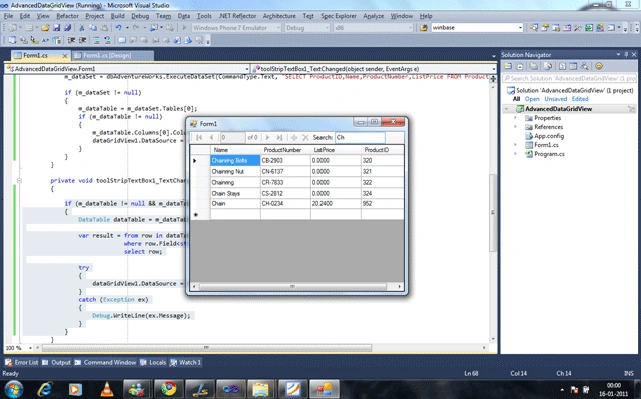Image resolution: width=641 pixels, height=399 pixels.
Task: Add new record with the plus icon
Action: click(x=294, y=137)
